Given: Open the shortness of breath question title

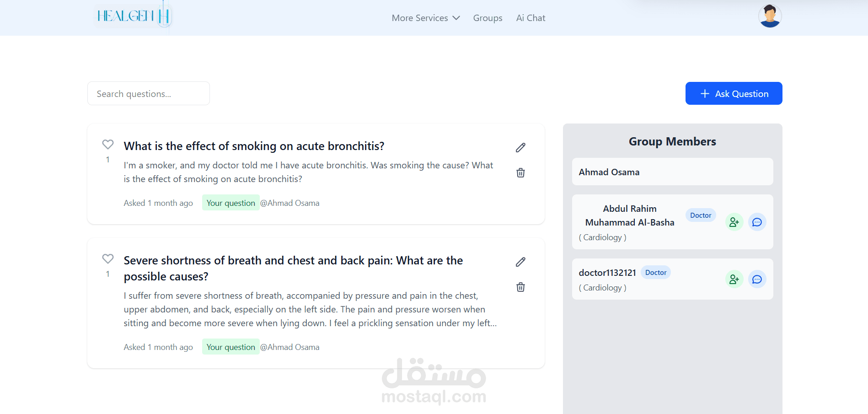Looking at the screenshot, I should click(x=293, y=268).
